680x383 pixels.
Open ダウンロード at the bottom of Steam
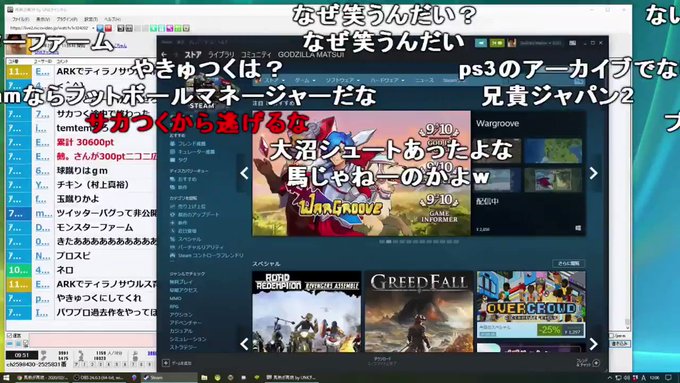coord(382,360)
